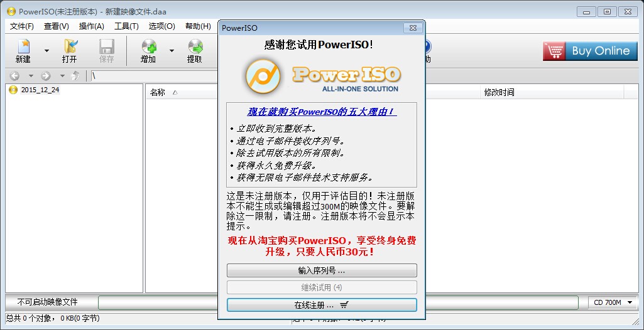This screenshot has height=330, width=644.
Task: Click the 不可启动映像文件 status label
Action: (x=48, y=302)
